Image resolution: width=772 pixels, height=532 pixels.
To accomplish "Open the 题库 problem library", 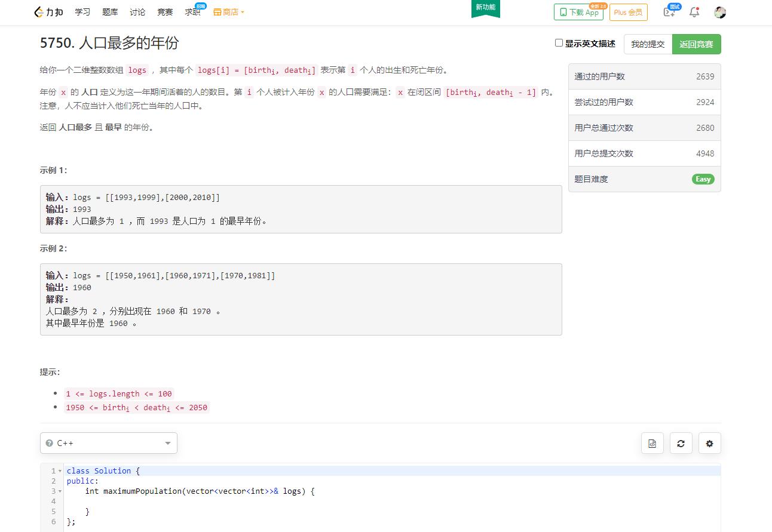I will (x=110, y=12).
